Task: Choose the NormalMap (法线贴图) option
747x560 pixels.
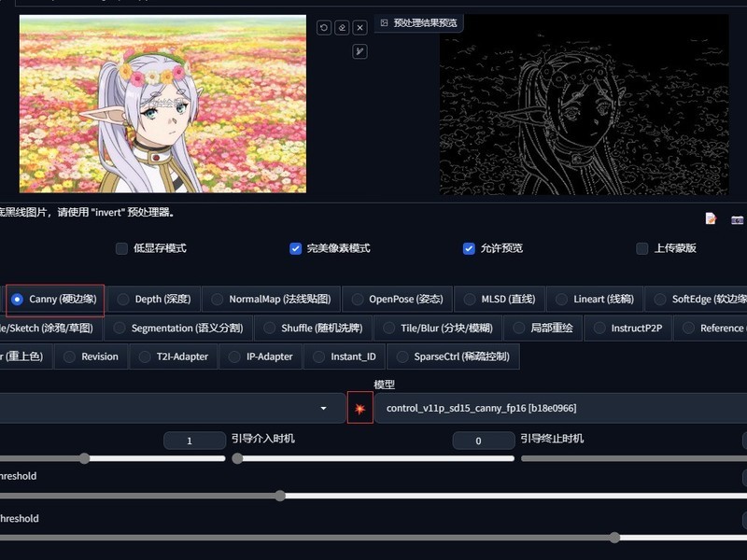Action: click(272, 300)
